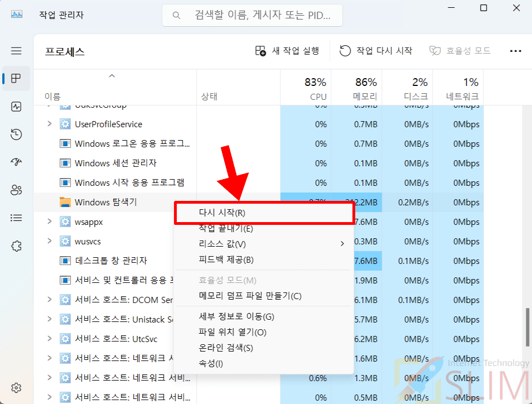Expand 서비스 호스트: UtcSvc row
The image size is (532, 404).
click(50, 339)
